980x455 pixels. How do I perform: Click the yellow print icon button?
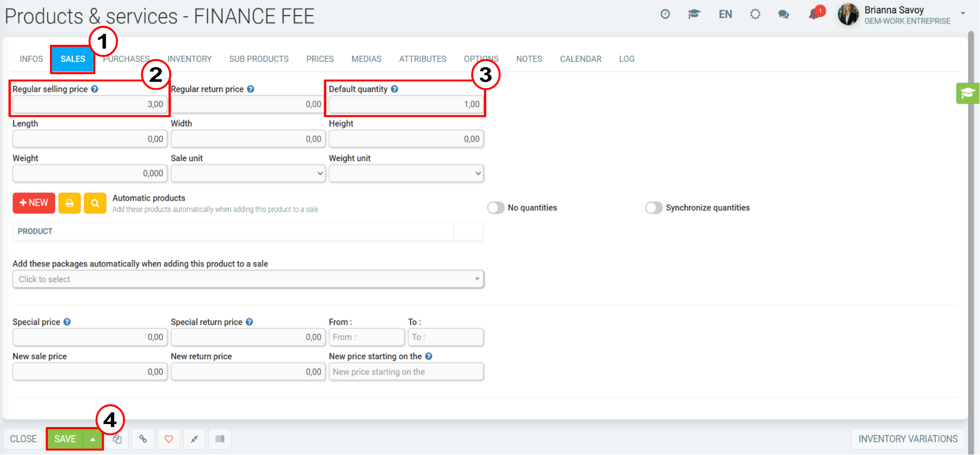pos(69,203)
